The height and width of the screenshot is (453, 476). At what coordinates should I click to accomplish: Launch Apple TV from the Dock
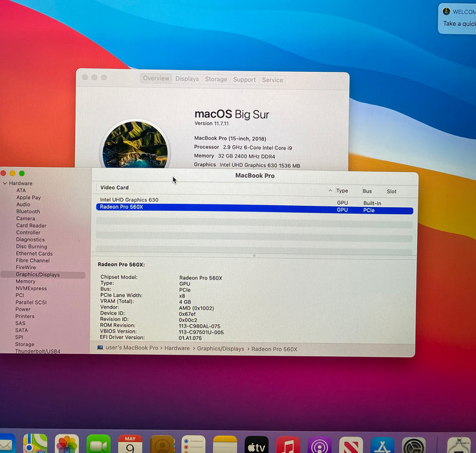coord(257,445)
